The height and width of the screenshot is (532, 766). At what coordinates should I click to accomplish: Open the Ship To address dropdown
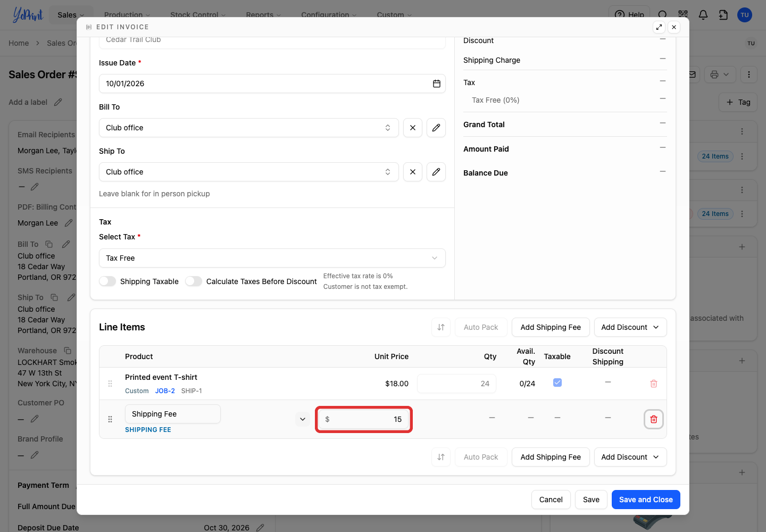(x=249, y=172)
